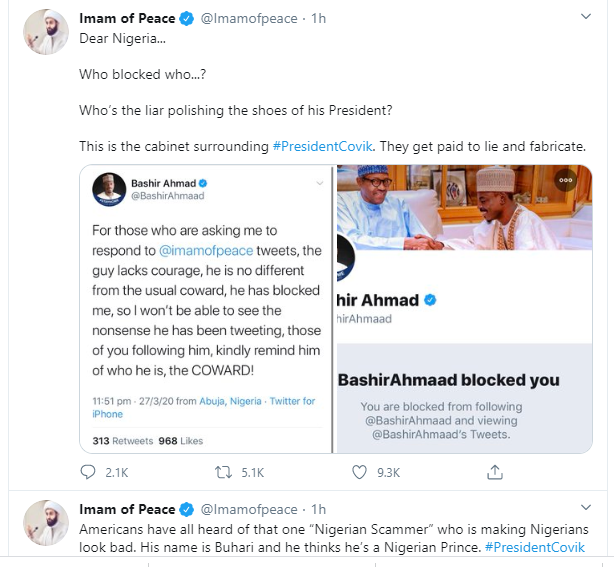View Imam of Peace avatar on second tweet
The image size is (614, 567).
click(46, 523)
